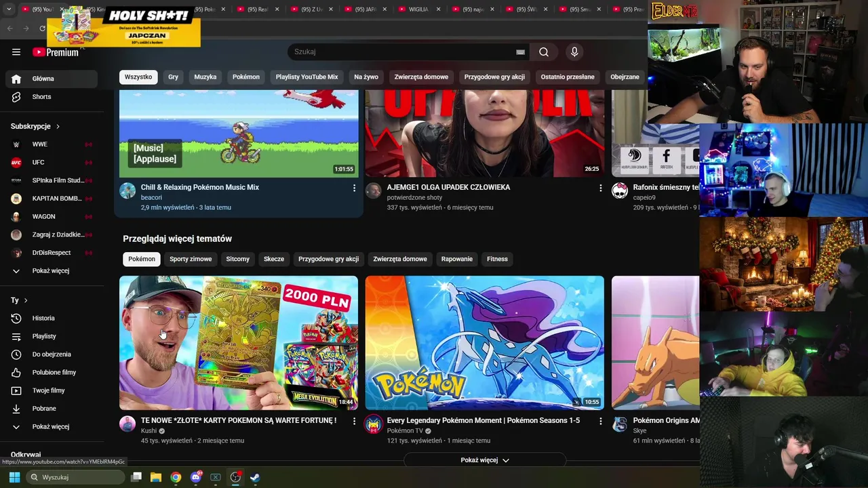Open the YouTube hamburger guide menu
Screen dimensions: 868x488
16,52
